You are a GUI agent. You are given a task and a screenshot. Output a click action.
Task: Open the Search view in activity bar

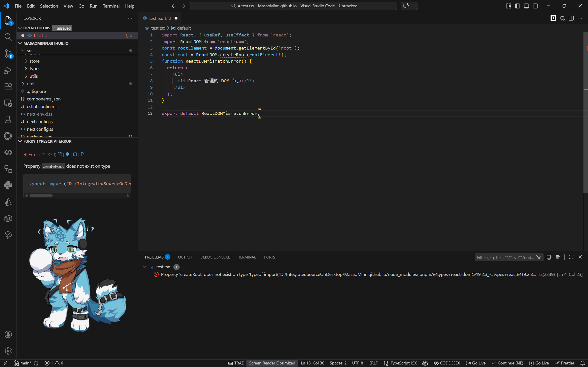click(8, 37)
